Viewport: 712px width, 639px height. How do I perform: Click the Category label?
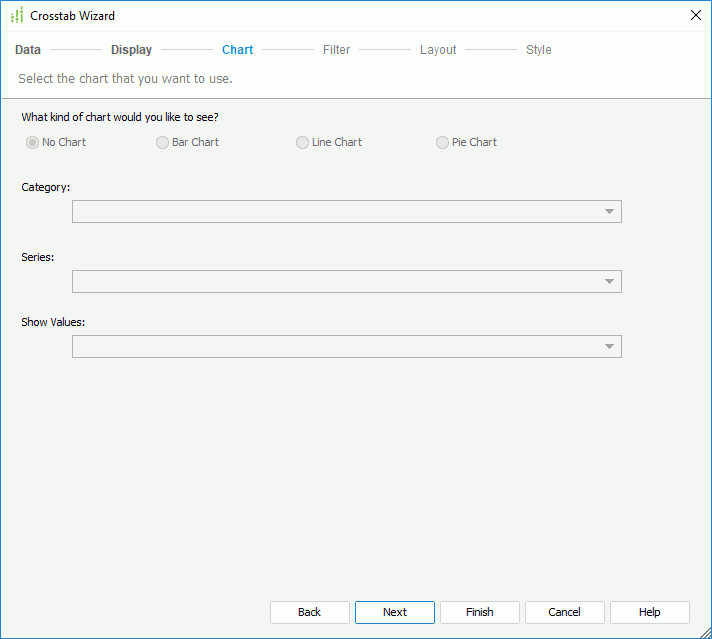pyautogui.click(x=45, y=187)
